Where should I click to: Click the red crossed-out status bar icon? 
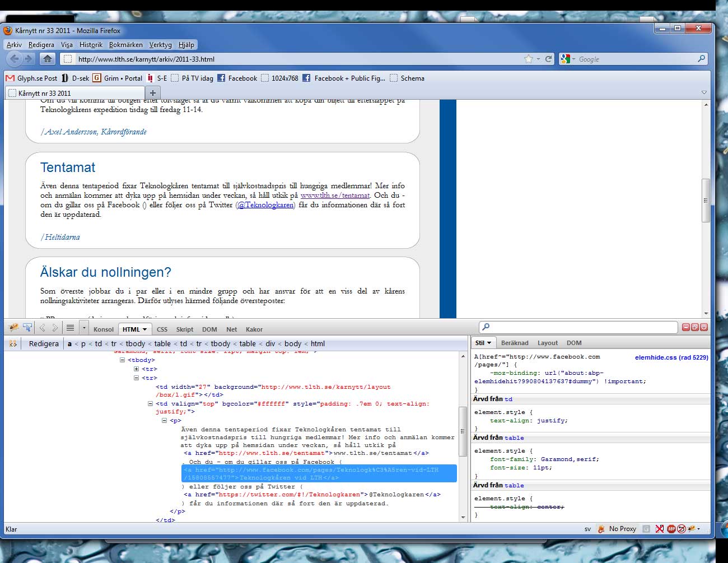tap(660, 529)
